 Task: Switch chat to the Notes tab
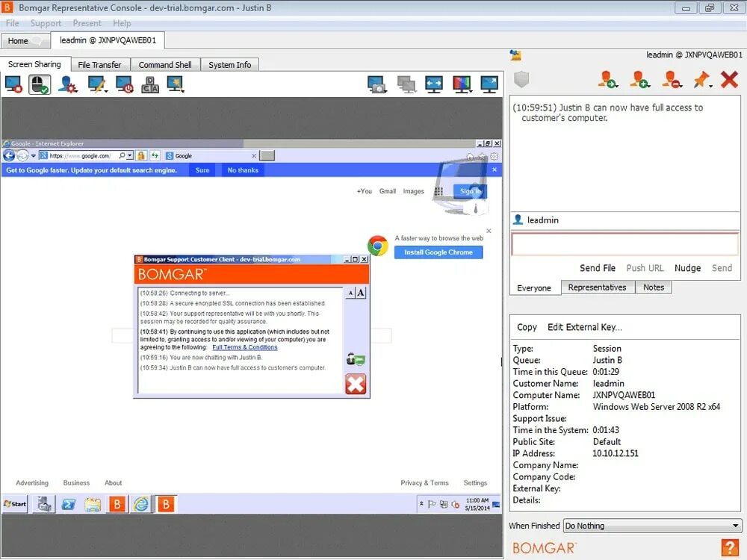(x=653, y=287)
